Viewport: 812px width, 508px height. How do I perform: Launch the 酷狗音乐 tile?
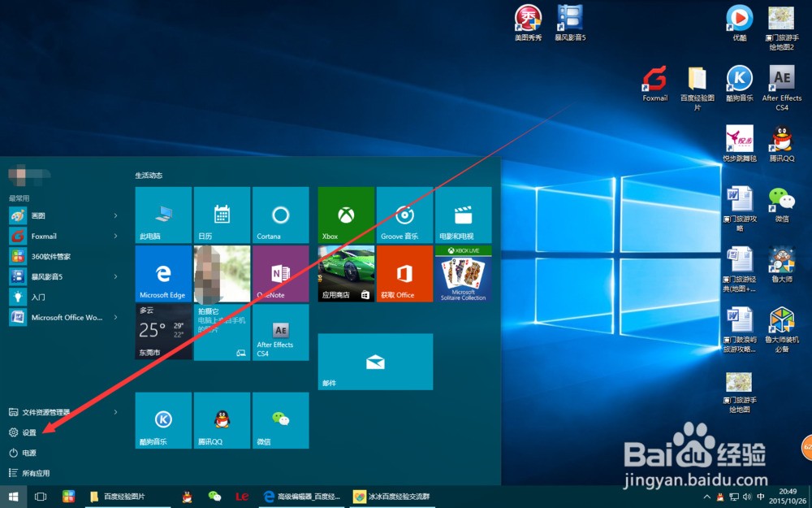(162, 420)
